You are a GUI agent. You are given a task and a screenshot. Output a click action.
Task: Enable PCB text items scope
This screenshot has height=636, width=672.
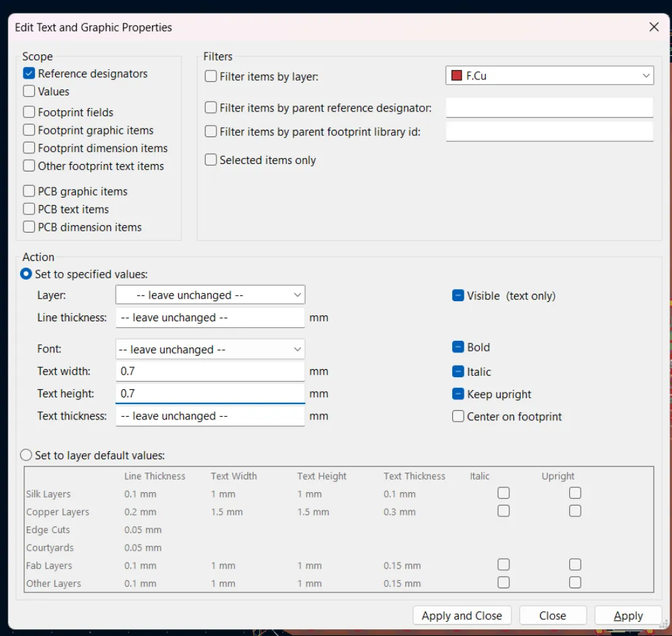click(x=29, y=208)
